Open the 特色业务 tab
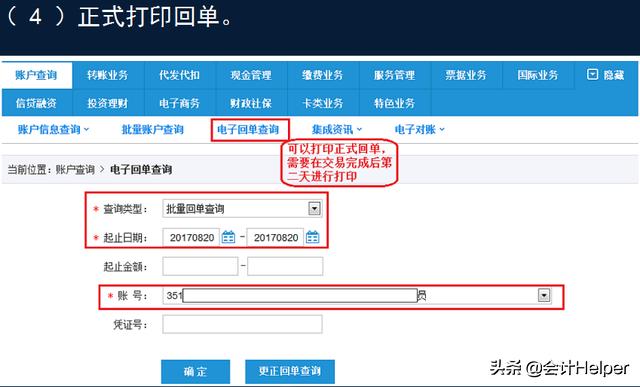This screenshot has width=640, height=387. [x=394, y=103]
